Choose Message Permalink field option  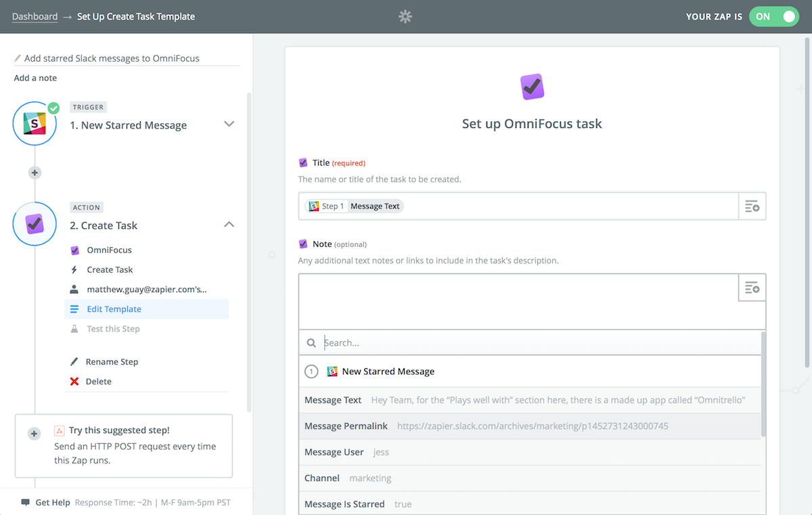pyautogui.click(x=530, y=426)
